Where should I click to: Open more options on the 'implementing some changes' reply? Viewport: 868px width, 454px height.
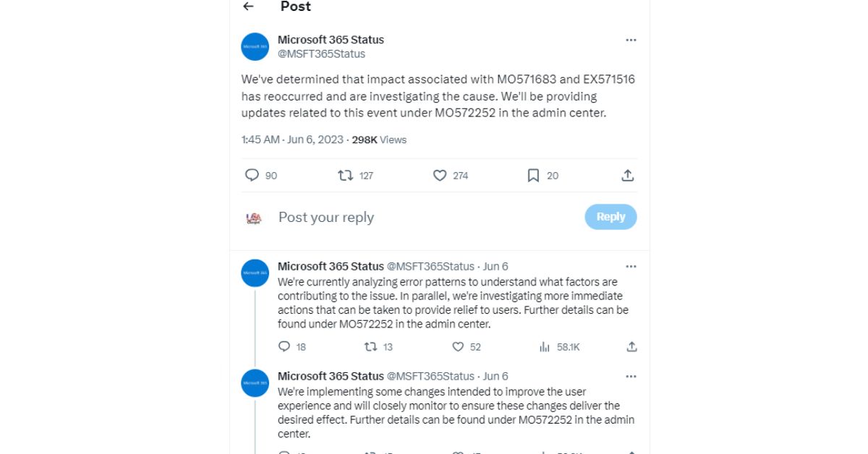[x=631, y=376]
